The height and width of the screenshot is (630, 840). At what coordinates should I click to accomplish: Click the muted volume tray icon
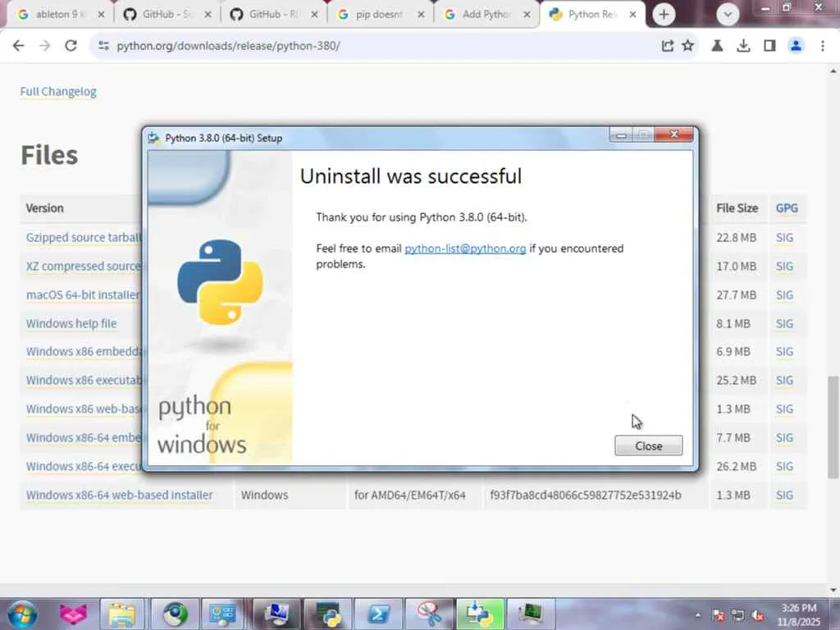tap(757, 615)
